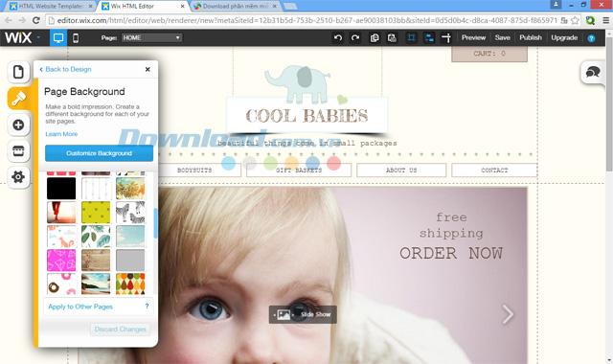Open the Page HOME dropdown
Image resolution: width=613 pixels, height=364 pixels.
[151, 38]
